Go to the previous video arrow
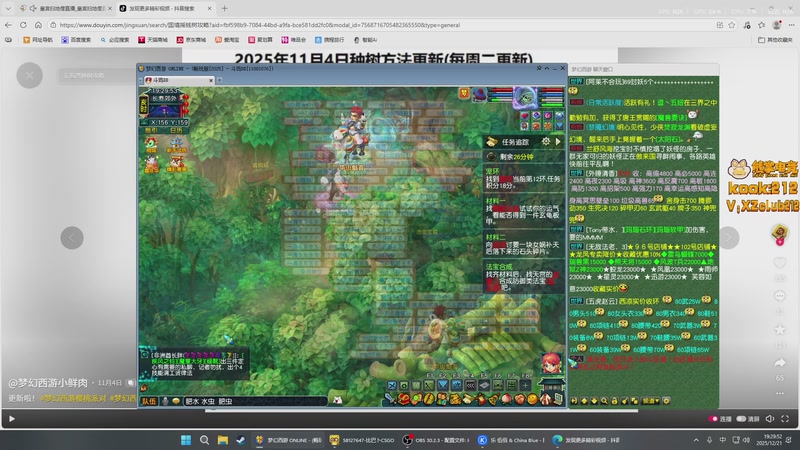Viewport: 800px width, 450px height. pos(72,238)
